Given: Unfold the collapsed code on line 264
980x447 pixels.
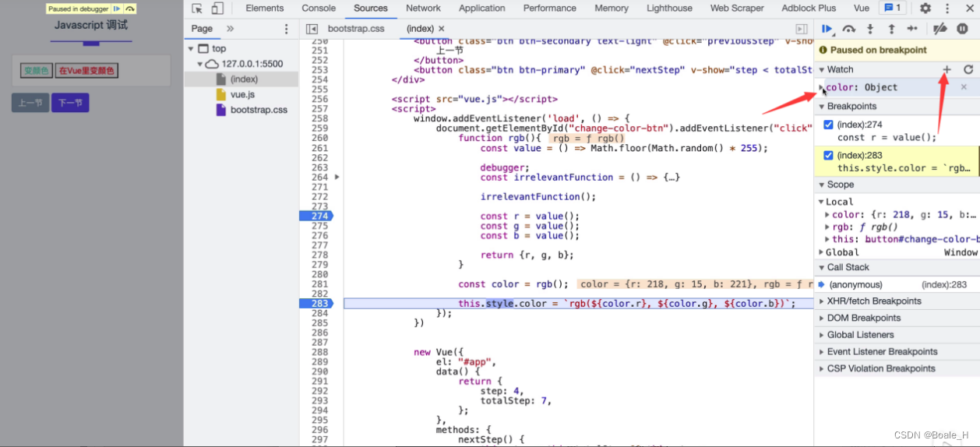Looking at the screenshot, I should click(x=337, y=178).
